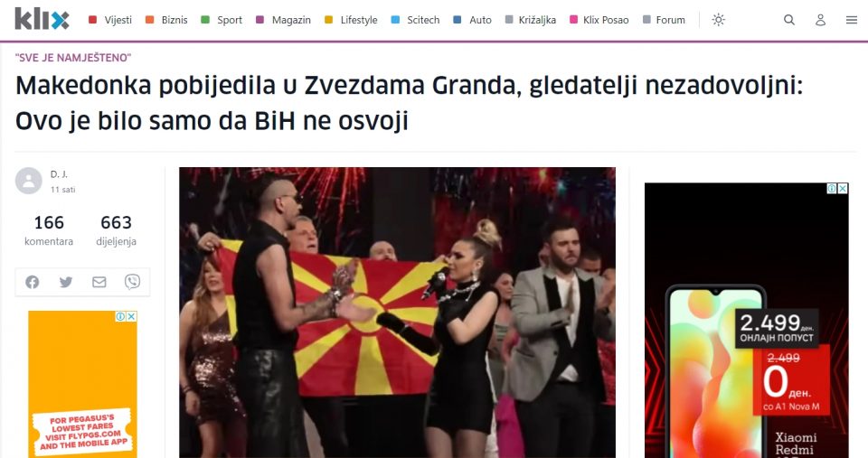
Task: Click the author avatar D. J.
Action: (x=28, y=181)
